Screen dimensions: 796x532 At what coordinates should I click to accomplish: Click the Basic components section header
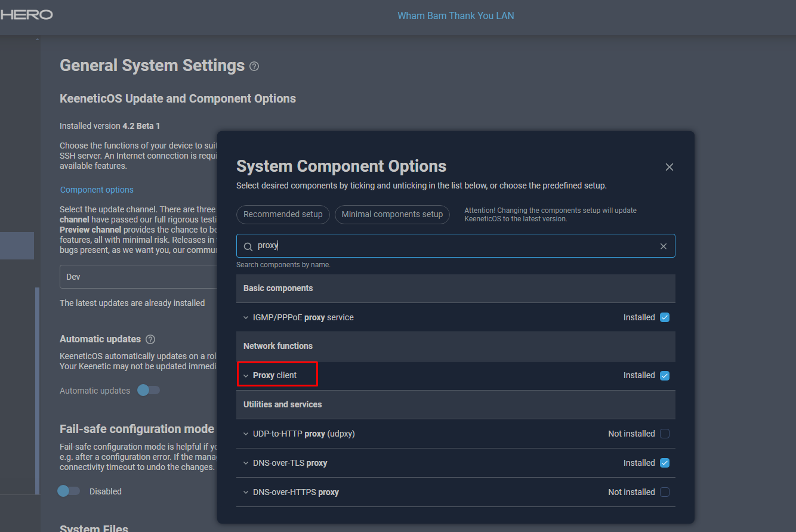click(456, 288)
